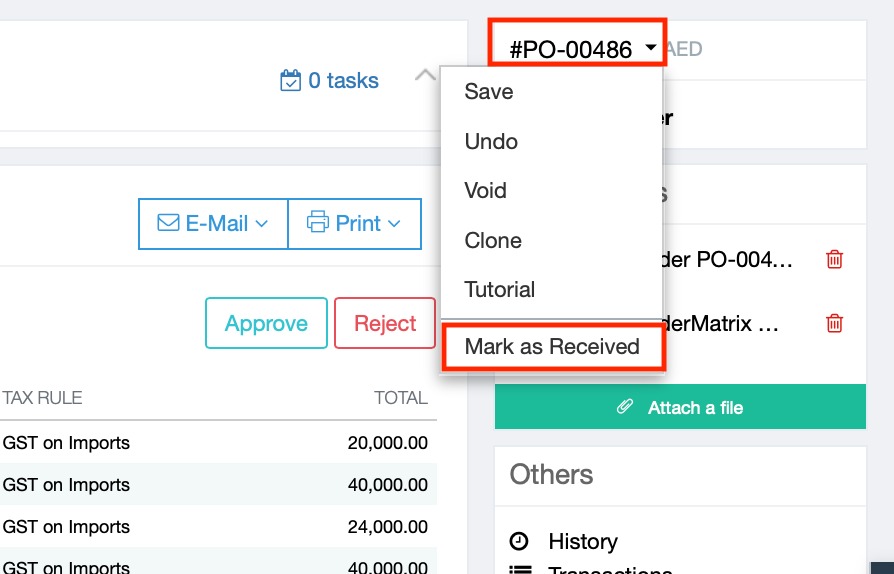Delete the PO-004 attachment with trash icon

834,260
